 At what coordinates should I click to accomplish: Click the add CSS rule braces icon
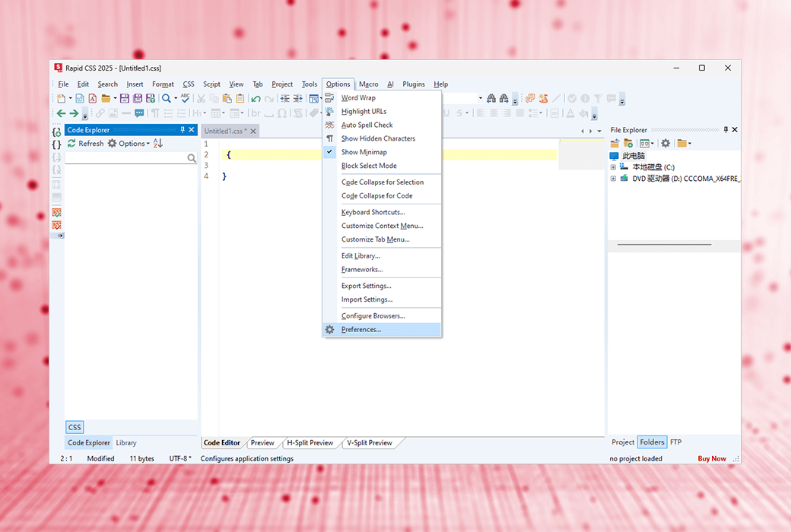[x=56, y=132]
